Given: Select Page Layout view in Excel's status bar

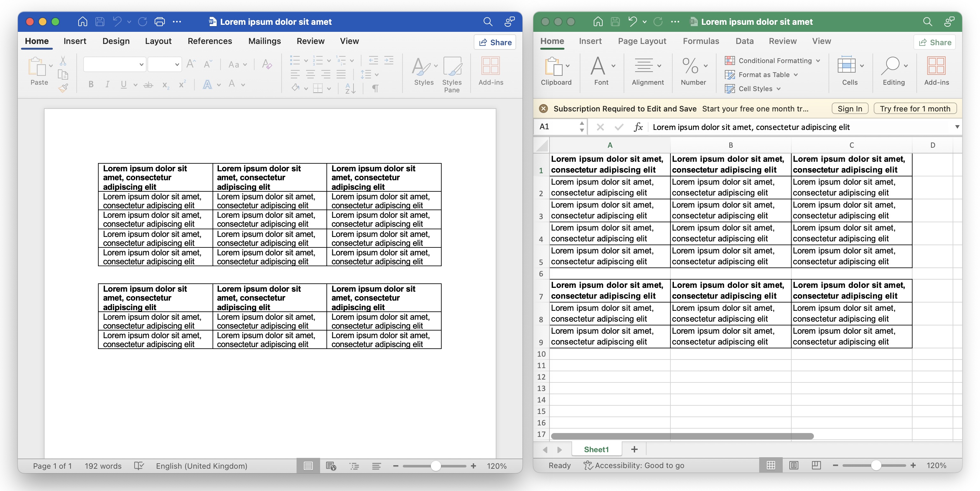Looking at the screenshot, I should [x=793, y=465].
